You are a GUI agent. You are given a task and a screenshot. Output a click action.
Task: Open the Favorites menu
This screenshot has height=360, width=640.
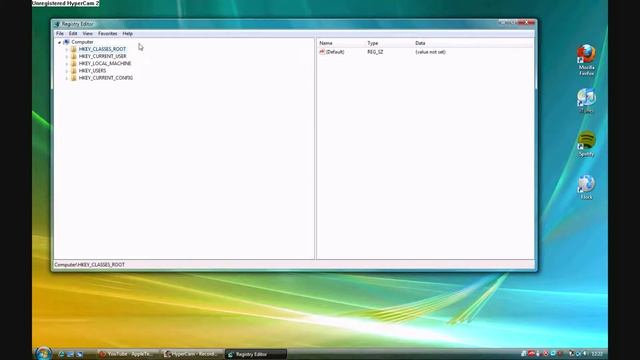108,33
